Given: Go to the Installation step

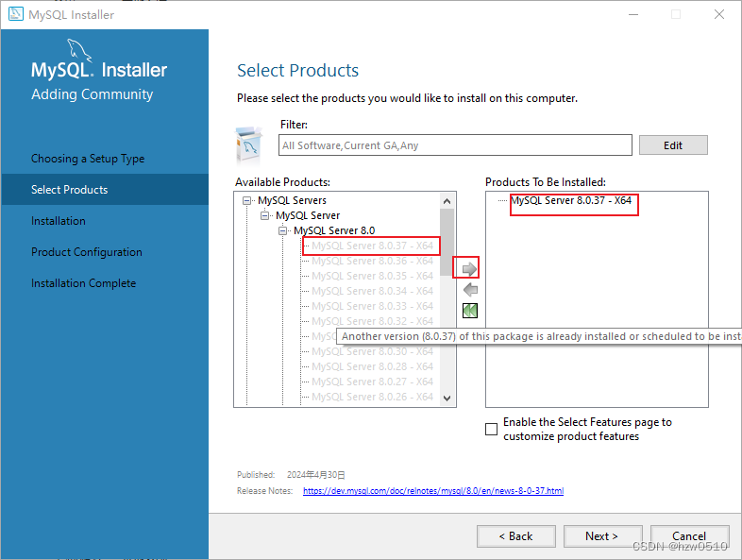Looking at the screenshot, I should pos(59,221).
